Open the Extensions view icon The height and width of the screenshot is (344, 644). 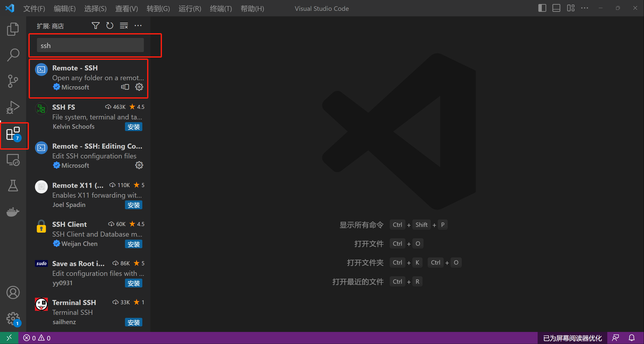click(14, 134)
